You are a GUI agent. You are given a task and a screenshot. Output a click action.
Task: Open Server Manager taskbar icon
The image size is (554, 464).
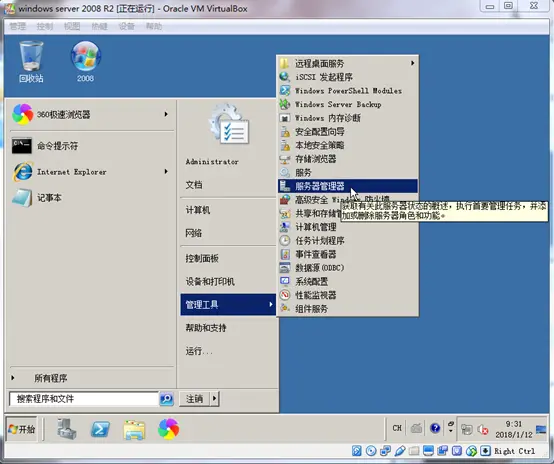[67, 429]
